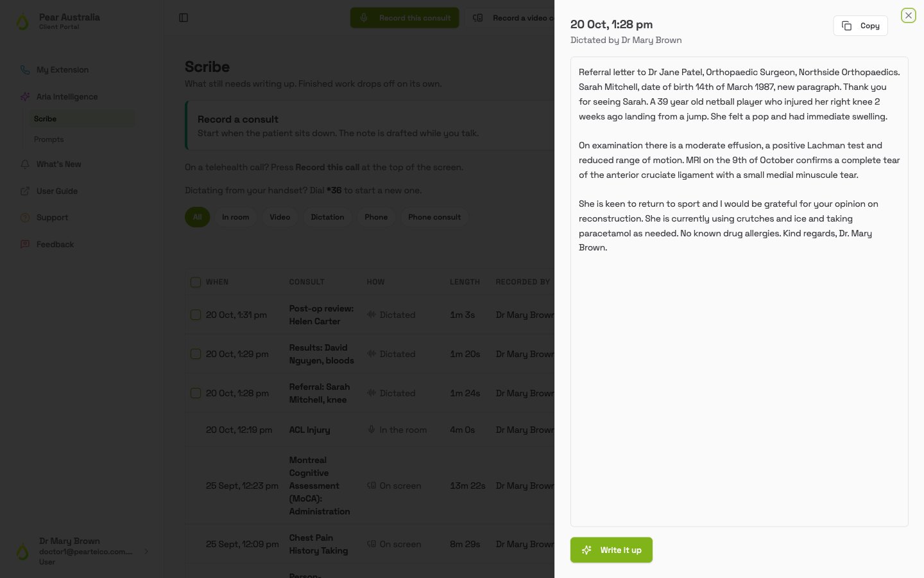924x578 pixels.
Task: Close the dictation transcript panel
Action: pos(908,15)
